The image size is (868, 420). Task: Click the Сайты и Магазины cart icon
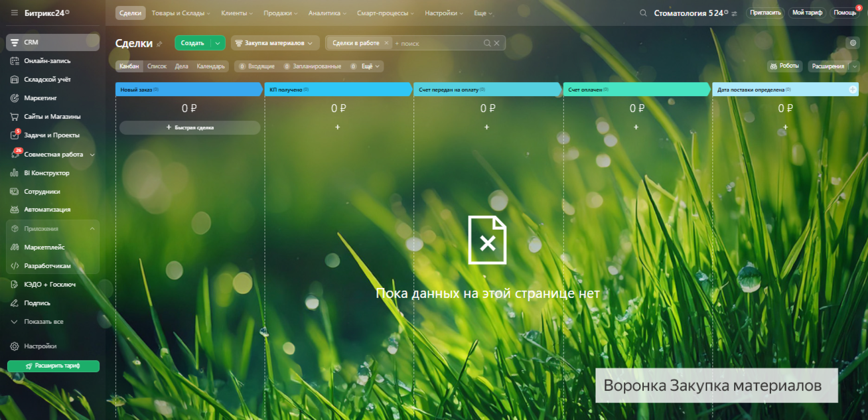click(15, 117)
